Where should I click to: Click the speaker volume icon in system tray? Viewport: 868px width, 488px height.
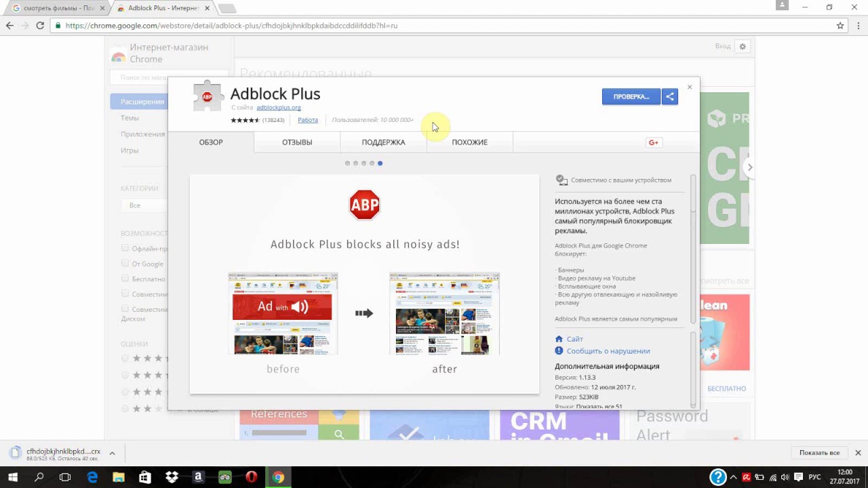pyautogui.click(x=785, y=477)
